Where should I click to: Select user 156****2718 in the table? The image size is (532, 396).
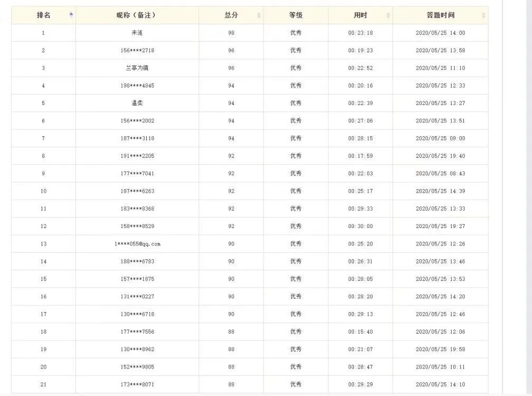tap(137, 51)
